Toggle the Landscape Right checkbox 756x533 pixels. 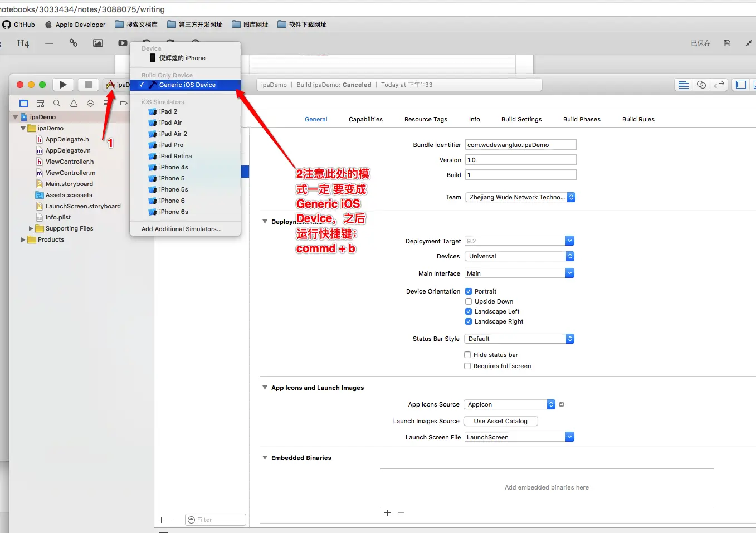(x=469, y=321)
